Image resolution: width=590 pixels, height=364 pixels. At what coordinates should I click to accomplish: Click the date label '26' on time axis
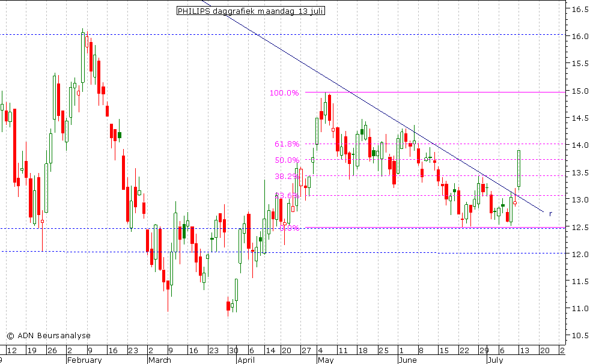coord(52,351)
